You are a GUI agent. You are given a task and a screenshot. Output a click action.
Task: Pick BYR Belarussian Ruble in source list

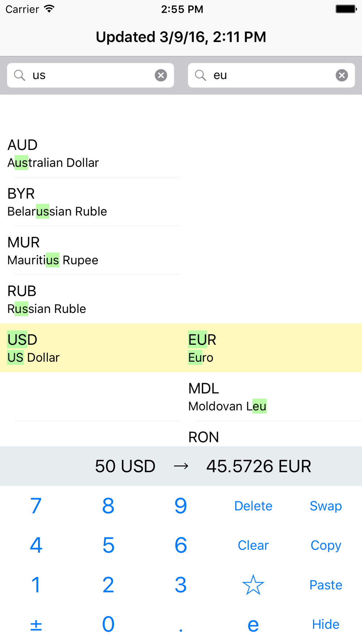[x=90, y=202]
